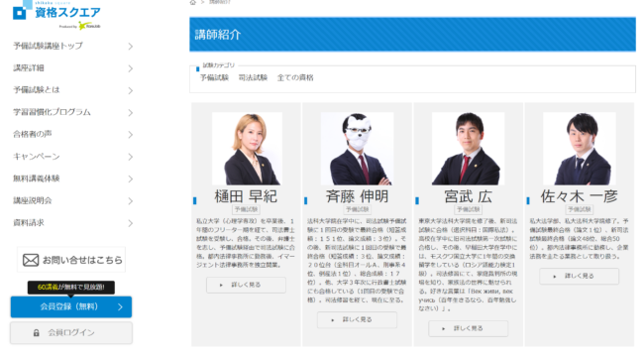Filter by 予備試験 category
Image resolution: width=644 pixels, height=358 pixels.
coord(214,77)
